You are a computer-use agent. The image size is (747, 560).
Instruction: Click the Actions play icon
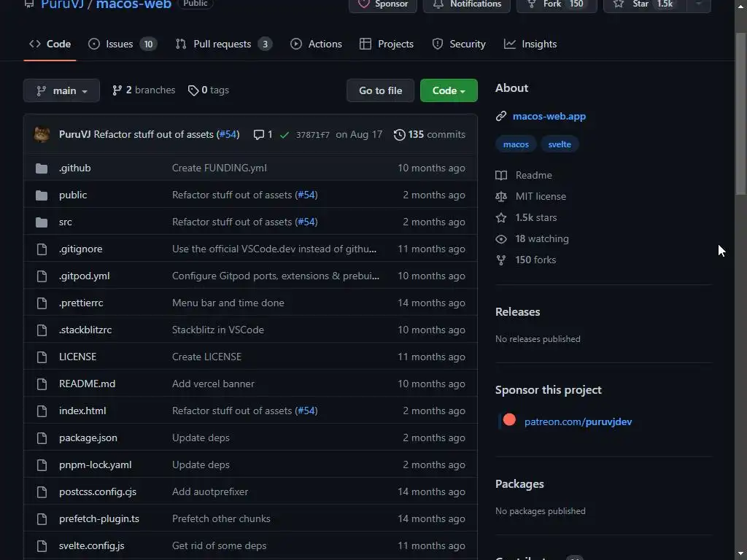pos(296,44)
